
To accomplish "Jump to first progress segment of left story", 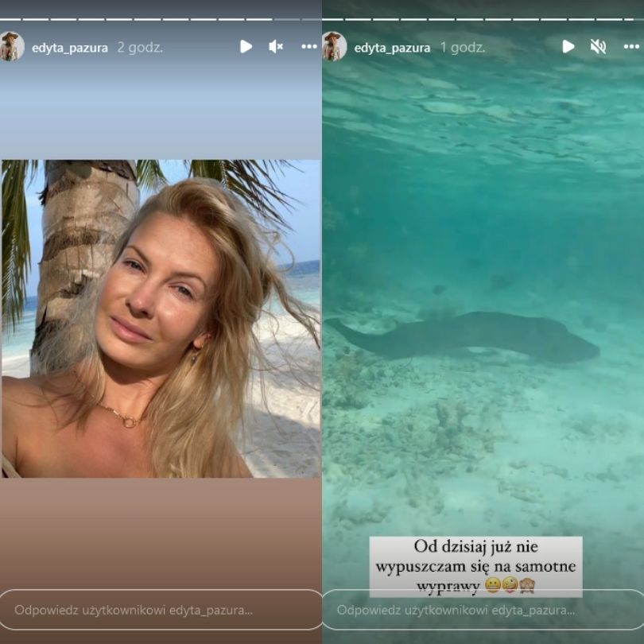I will 10,19.
